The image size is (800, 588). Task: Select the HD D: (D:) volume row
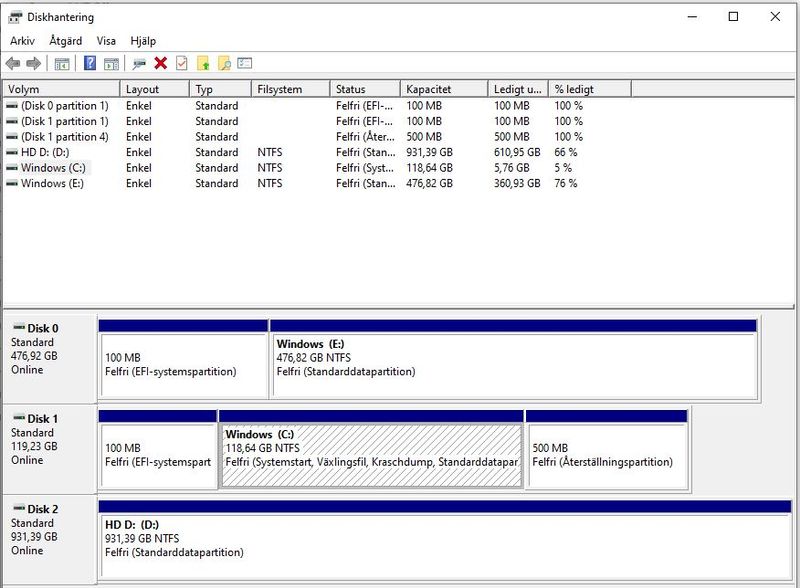(317, 152)
